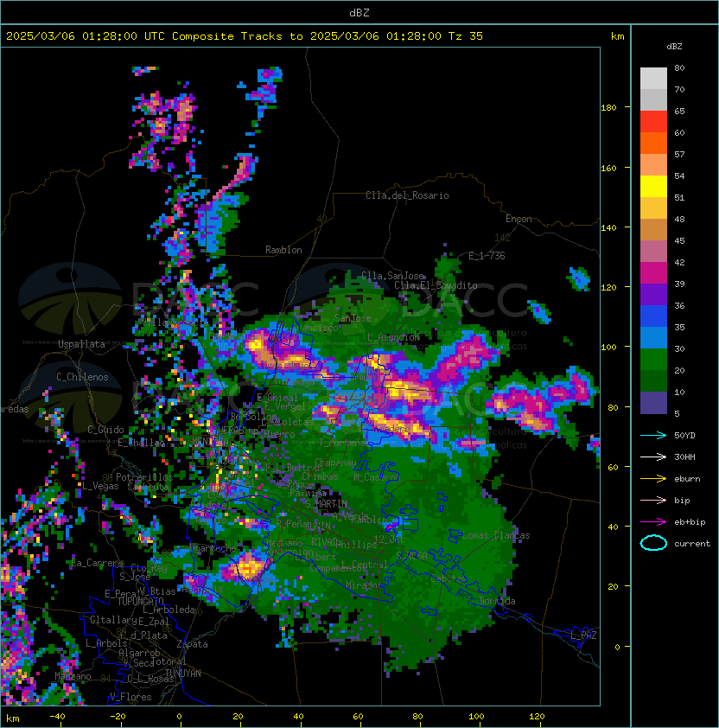Image resolution: width=719 pixels, height=728 pixels.
Task: Click the 'C_Chilenos' map label
Action: (82, 377)
